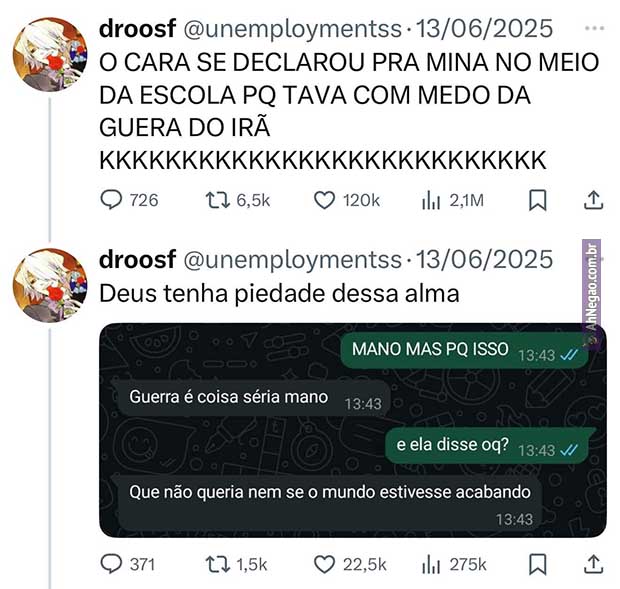Bookmark the first tweet about the school declaration
The image size is (620, 589).
pos(538,200)
